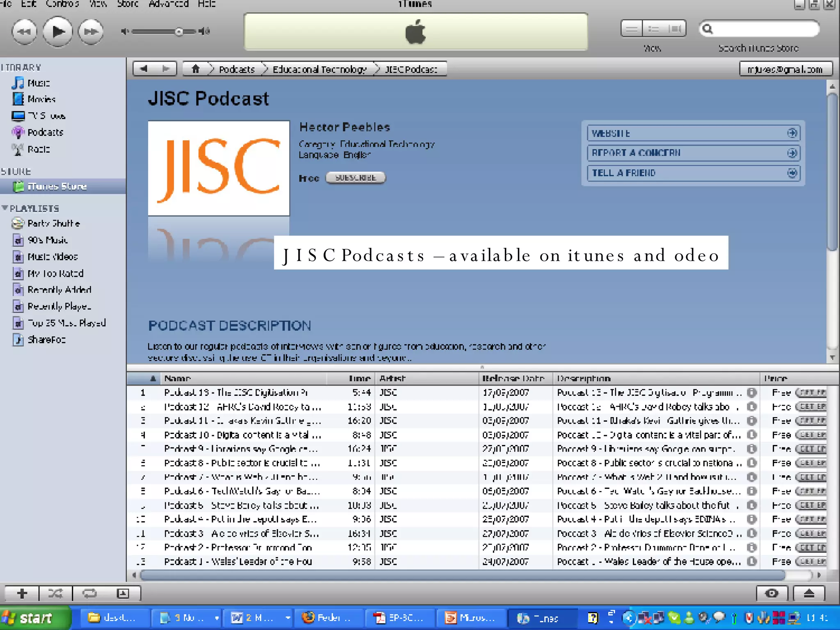Click the browse eye button
840x630 pixels.
772,593
